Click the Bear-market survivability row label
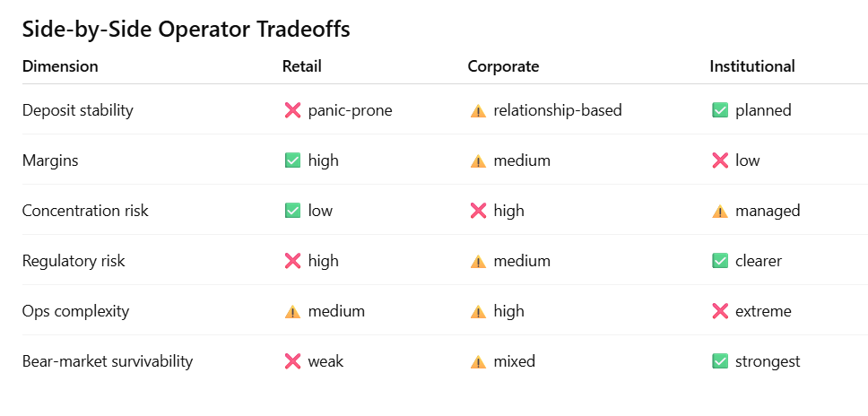The width and height of the screenshot is (868, 416). coord(108,361)
